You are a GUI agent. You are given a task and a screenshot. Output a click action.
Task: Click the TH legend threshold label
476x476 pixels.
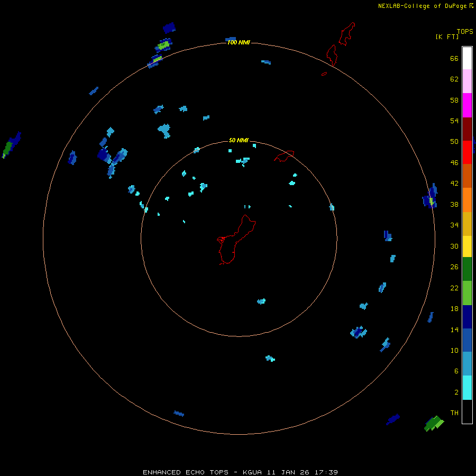[454, 413]
